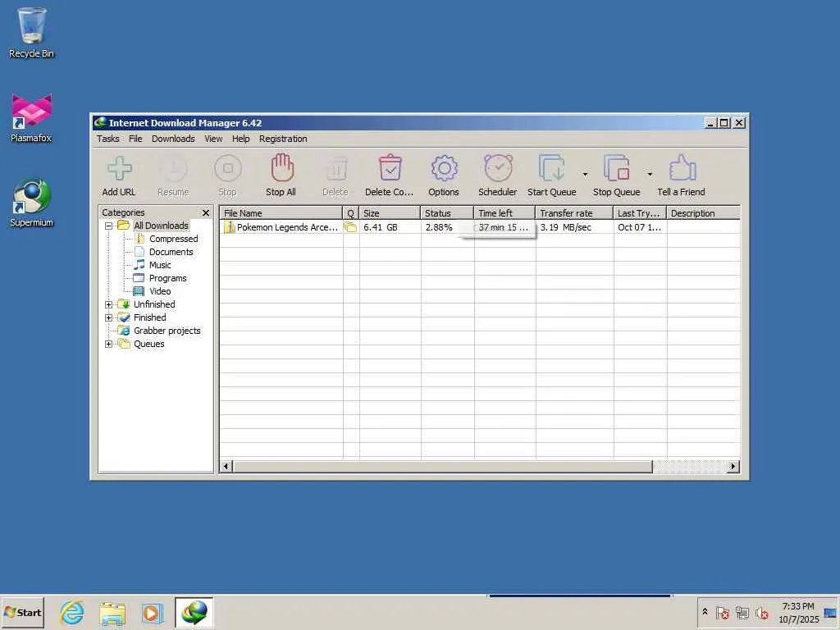840x630 pixels.
Task: Open the Registration menu
Action: (x=283, y=139)
